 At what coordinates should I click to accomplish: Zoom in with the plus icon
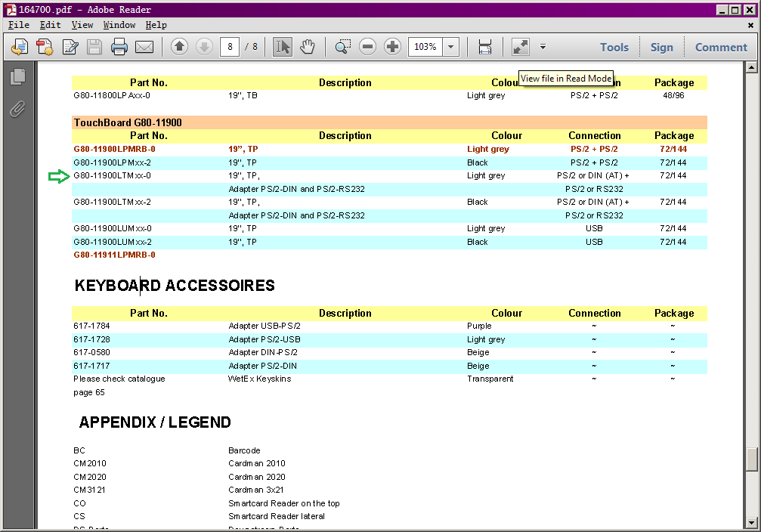pos(392,47)
